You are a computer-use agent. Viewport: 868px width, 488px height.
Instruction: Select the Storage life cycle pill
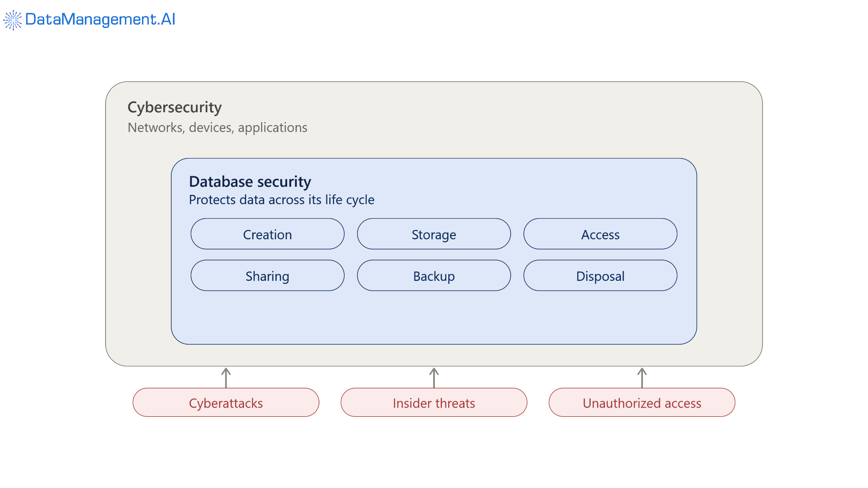tap(434, 234)
